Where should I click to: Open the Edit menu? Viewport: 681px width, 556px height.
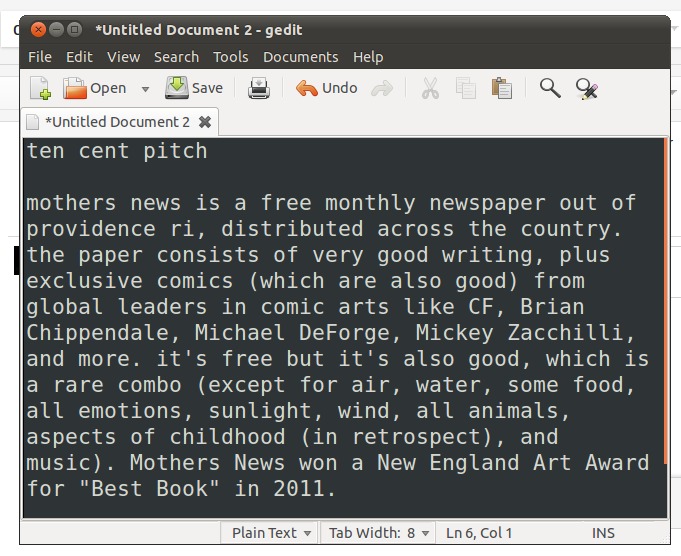click(x=79, y=57)
